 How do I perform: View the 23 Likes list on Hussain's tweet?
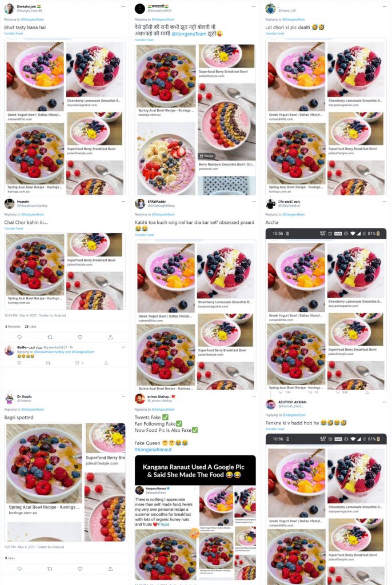[30, 326]
